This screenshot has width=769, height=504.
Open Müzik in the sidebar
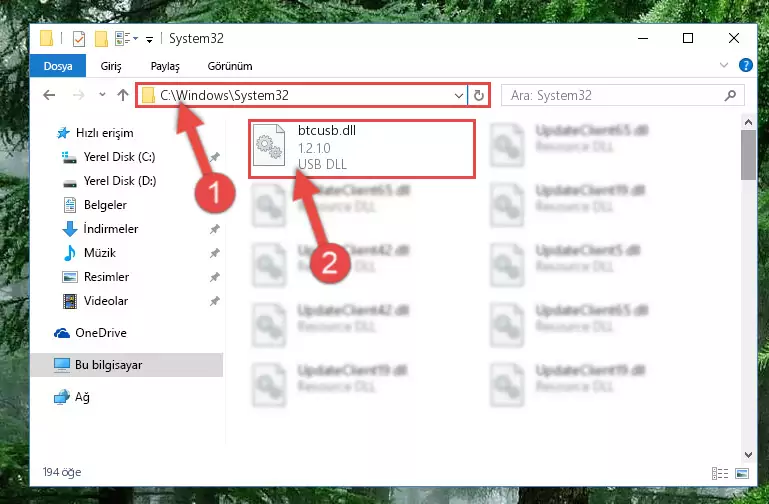(x=100, y=253)
